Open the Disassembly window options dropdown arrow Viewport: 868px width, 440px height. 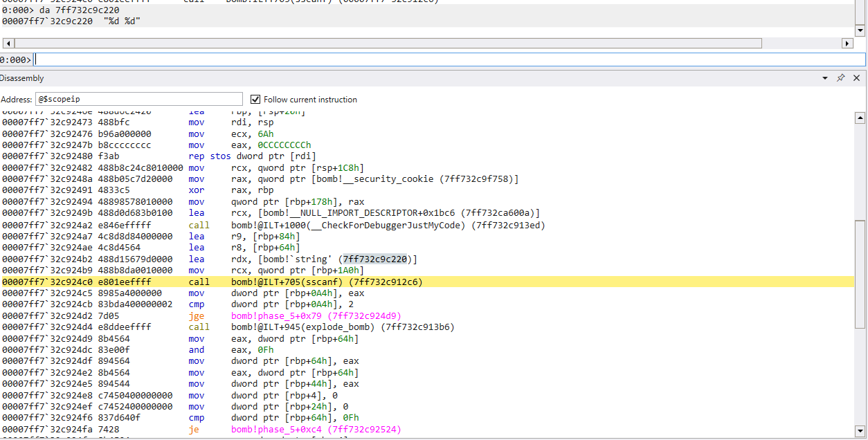[x=824, y=78]
